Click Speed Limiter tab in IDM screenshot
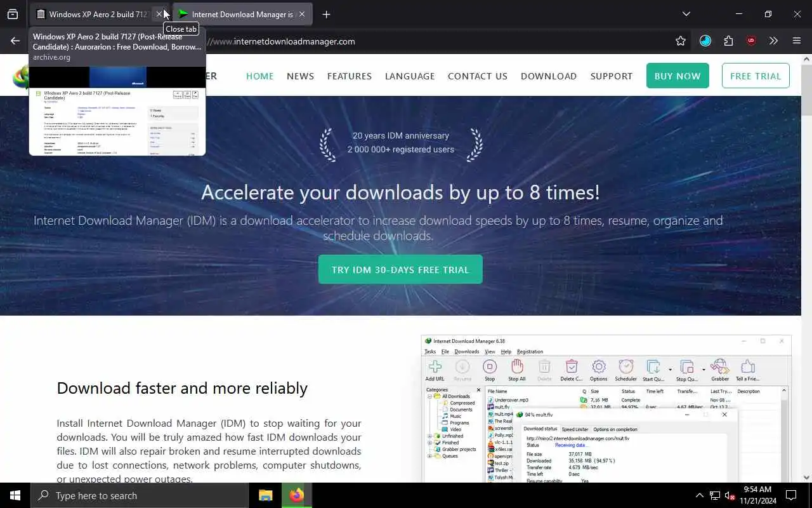Viewport: 812px width, 508px height. pyautogui.click(x=575, y=429)
